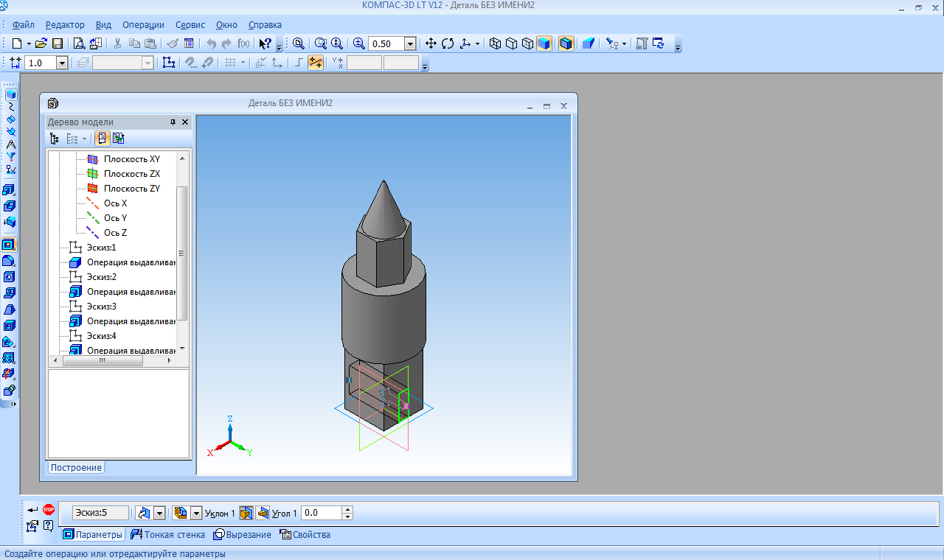Click the Undo arrow icon
Screen dimensions: 944x560
[x=212, y=43]
